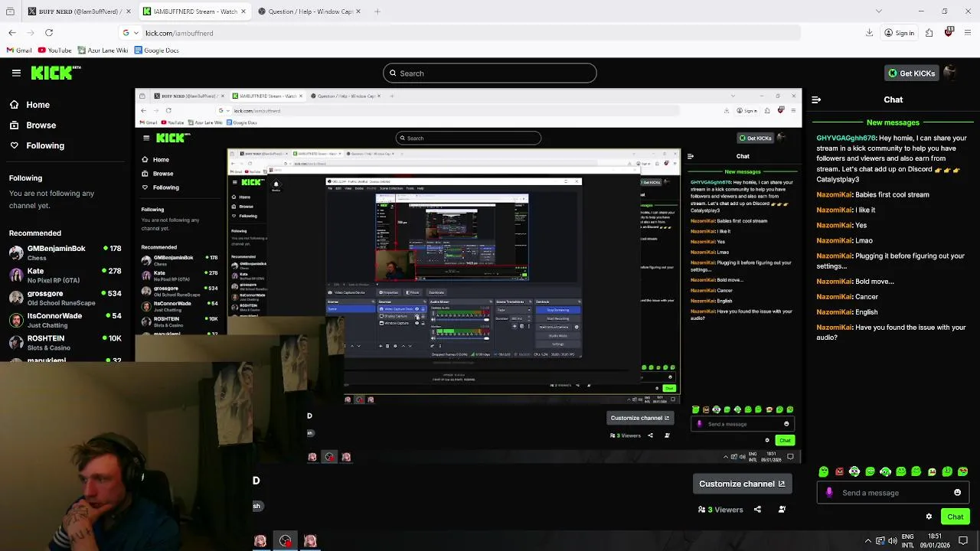Open the emoji picker in main message box
980x551 pixels.
957,493
